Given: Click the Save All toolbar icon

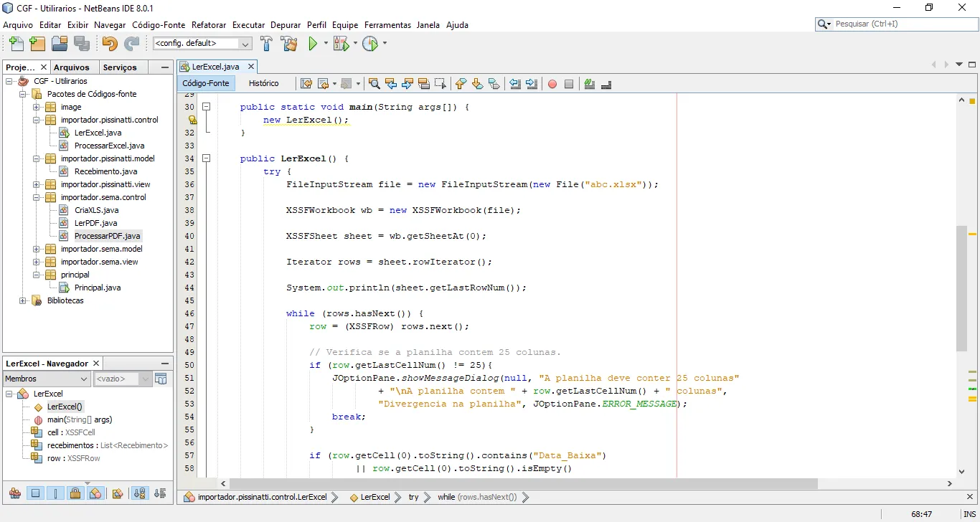Looking at the screenshot, I should [82, 44].
